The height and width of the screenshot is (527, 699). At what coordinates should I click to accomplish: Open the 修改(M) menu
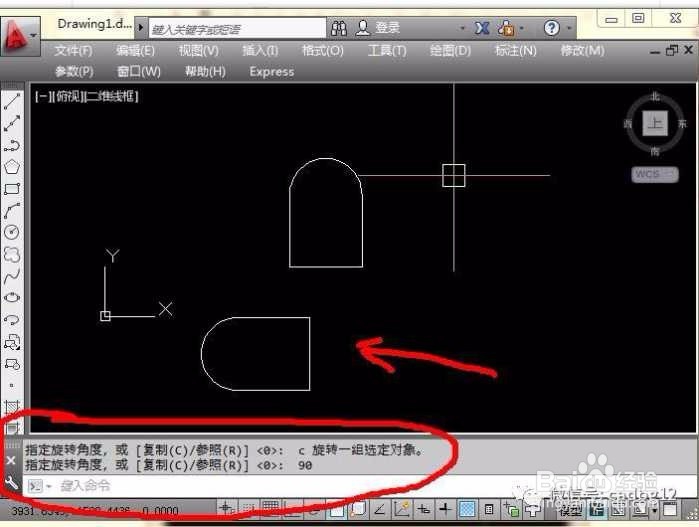click(582, 51)
